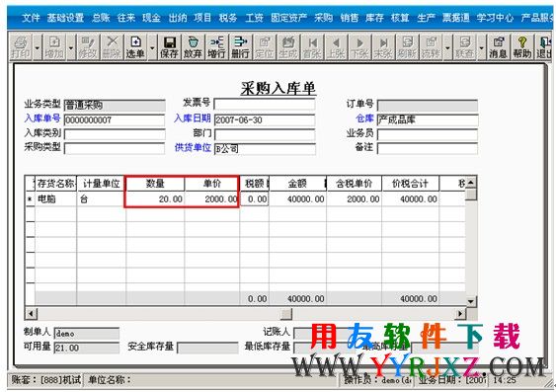Click the 修改 edit toolbar icon
Image resolution: width=556 pixels, height=392 pixels.
tap(88, 47)
